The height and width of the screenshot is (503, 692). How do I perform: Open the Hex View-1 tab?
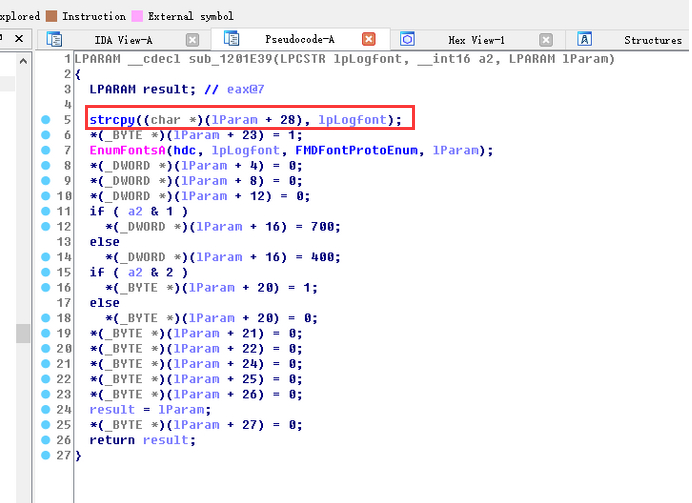[x=476, y=40]
